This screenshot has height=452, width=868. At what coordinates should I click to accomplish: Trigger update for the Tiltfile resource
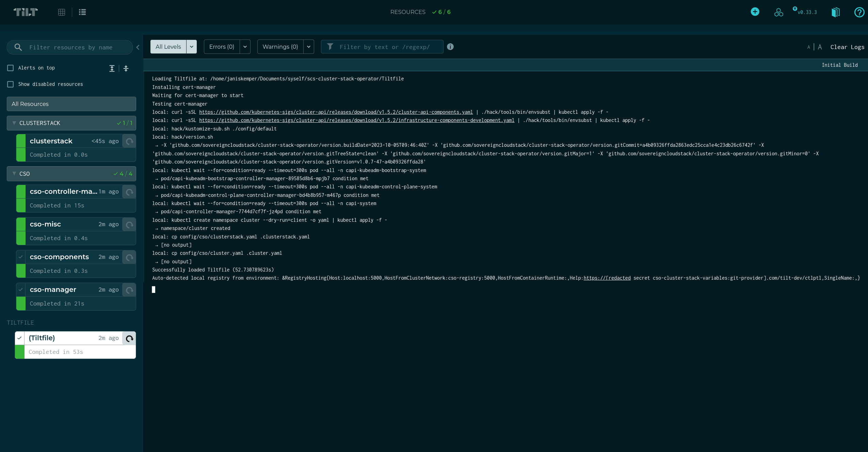click(x=129, y=338)
